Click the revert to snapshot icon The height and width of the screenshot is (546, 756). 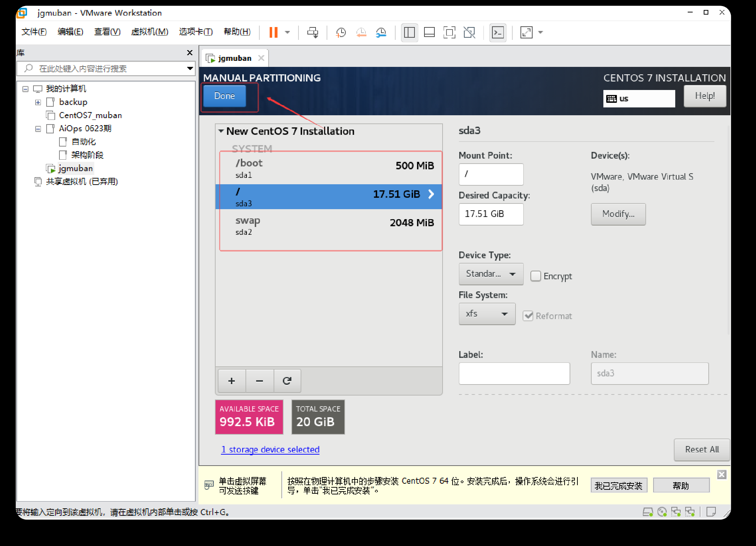pos(361,32)
